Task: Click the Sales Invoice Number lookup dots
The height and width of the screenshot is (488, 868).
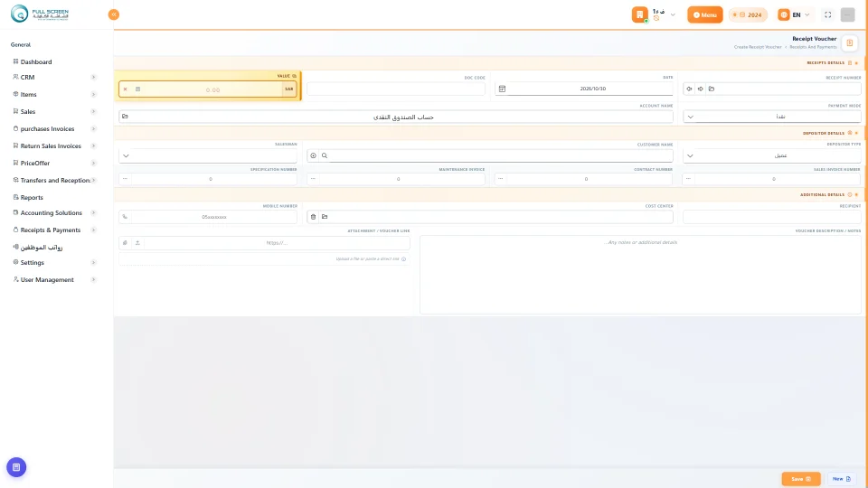Action: point(688,179)
